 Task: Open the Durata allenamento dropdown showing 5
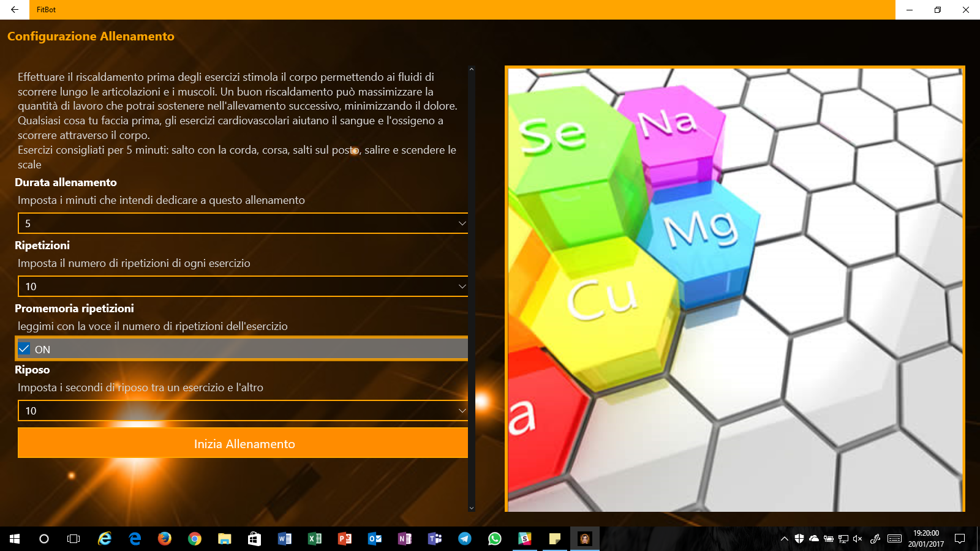tap(243, 223)
